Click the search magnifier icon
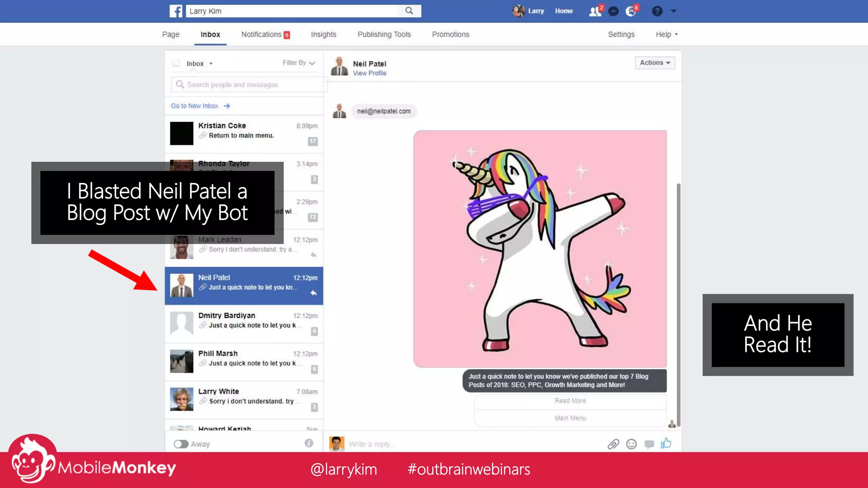The width and height of the screenshot is (868, 488). (409, 11)
